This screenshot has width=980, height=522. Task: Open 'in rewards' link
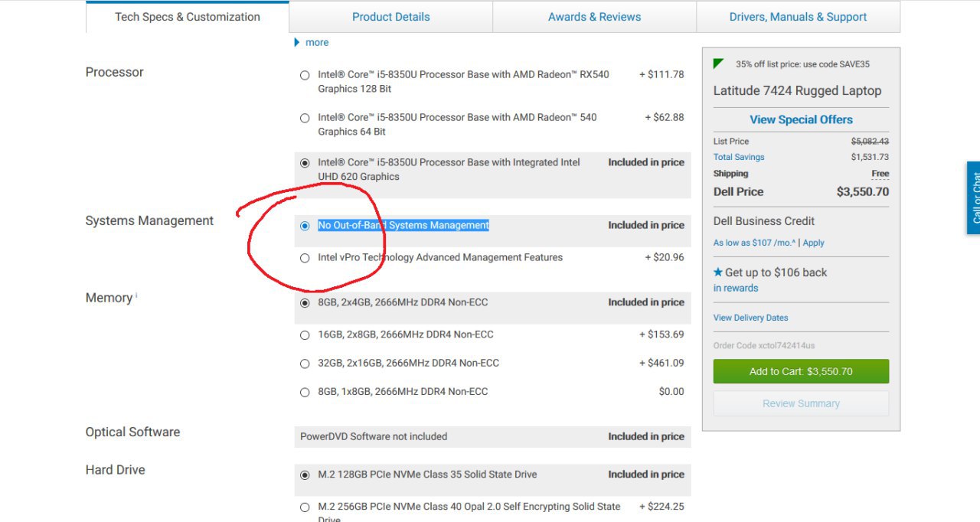(736, 288)
